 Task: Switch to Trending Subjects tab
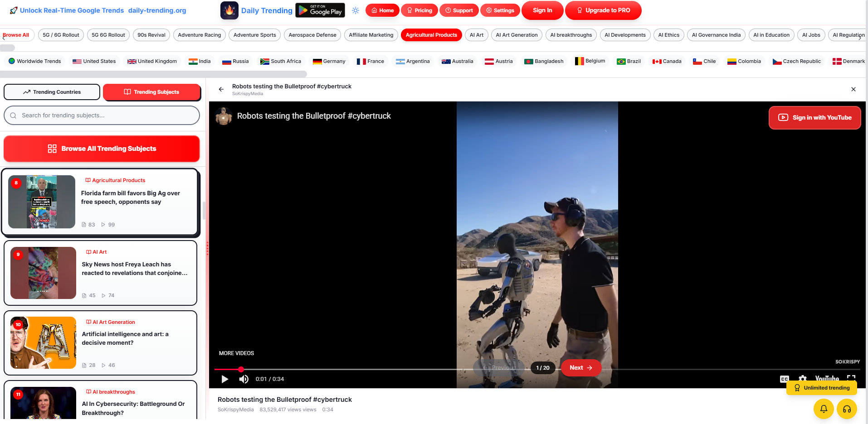(x=151, y=92)
